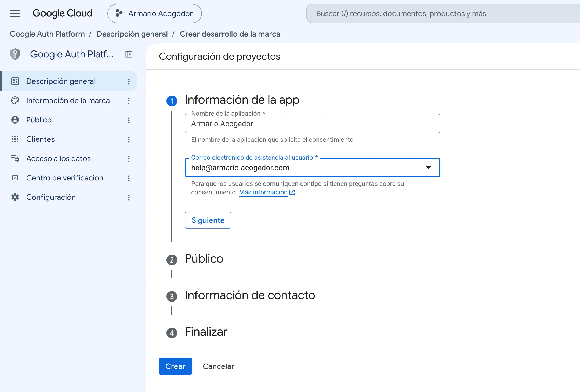Click the Crear button

tap(176, 366)
